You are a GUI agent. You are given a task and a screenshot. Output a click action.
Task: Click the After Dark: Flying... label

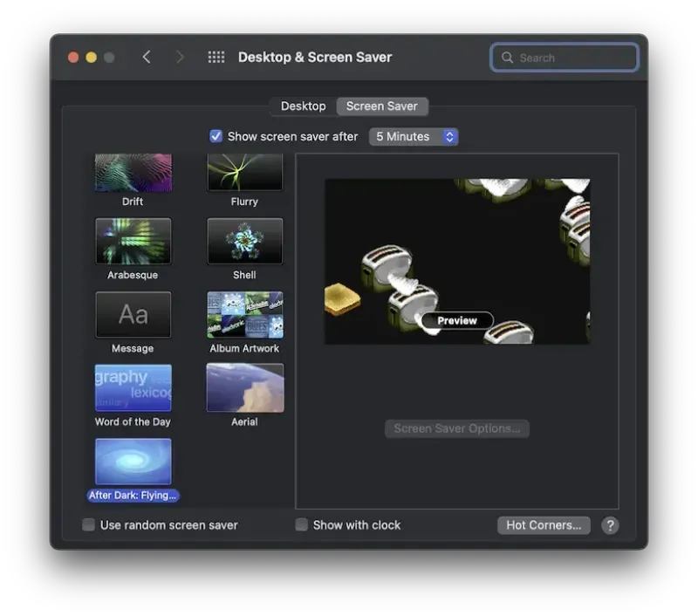(x=133, y=496)
